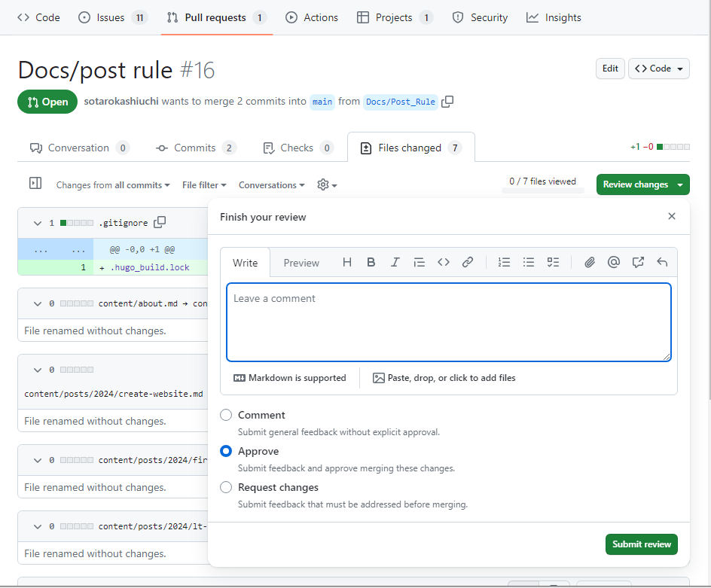Screen dimensions: 711x588
Task: Click the sotarokashiuchi author link
Action: tap(121, 101)
